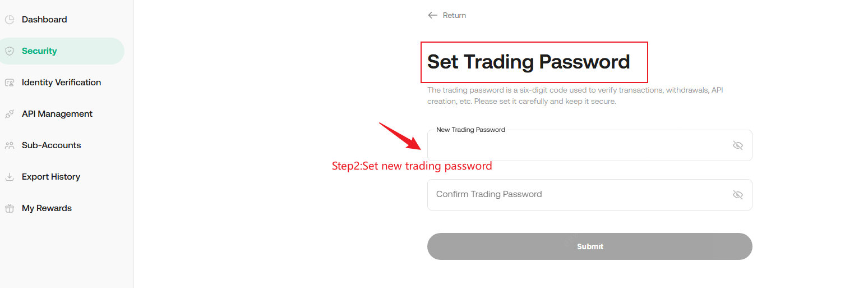Select the Security text label in sidebar
The image size is (868, 288).
[x=39, y=51]
